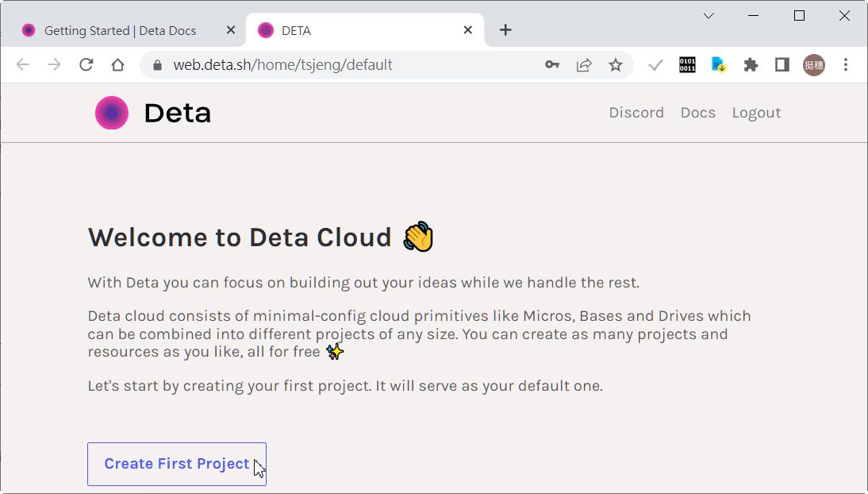Image resolution: width=868 pixels, height=494 pixels.
Task: Open the Discord link
Action: (x=636, y=113)
